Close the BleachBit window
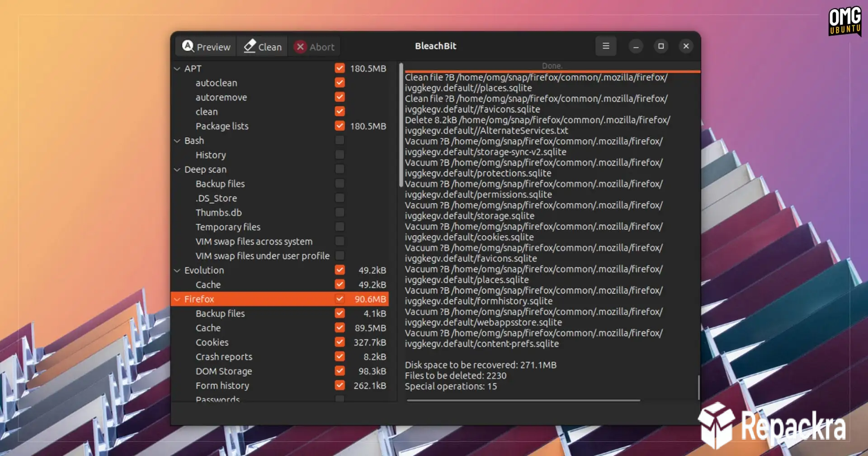Image resolution: width=868 pixels, height=456 pixels. (x=686, y=46)
